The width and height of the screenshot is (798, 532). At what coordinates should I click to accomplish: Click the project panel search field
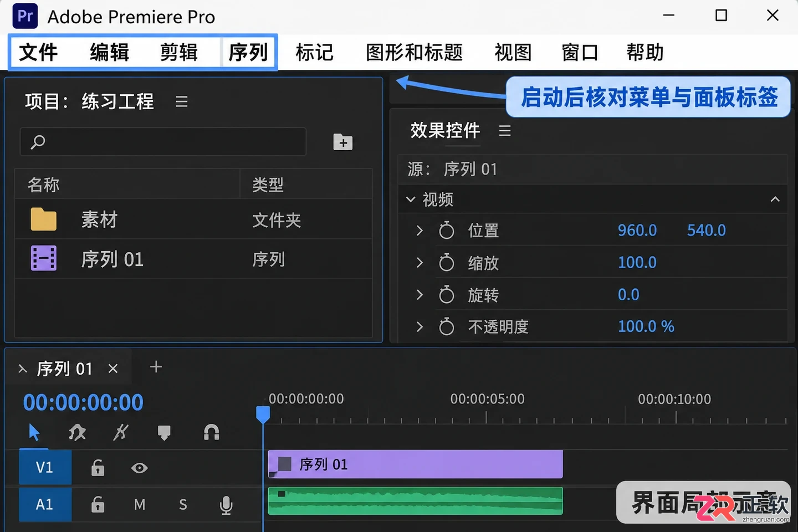pos(163,142)
